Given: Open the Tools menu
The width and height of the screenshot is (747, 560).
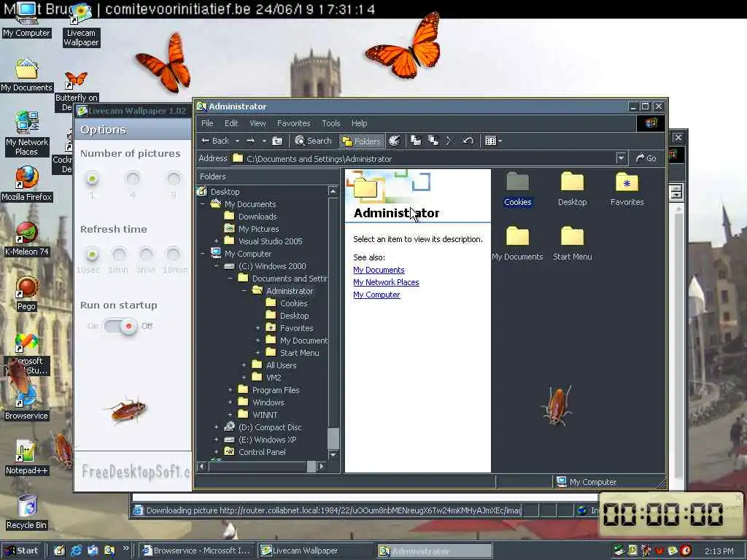Looking at the screenshot, I should click(330, 123).
